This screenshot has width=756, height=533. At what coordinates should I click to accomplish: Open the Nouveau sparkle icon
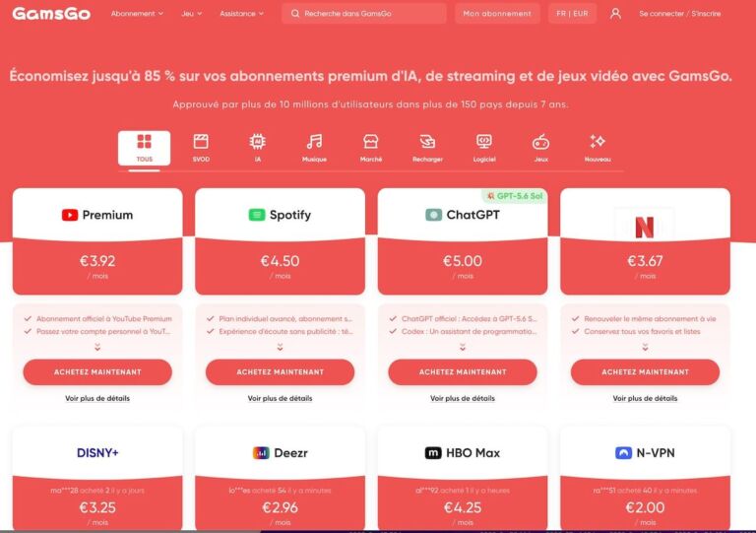(598, 142)
